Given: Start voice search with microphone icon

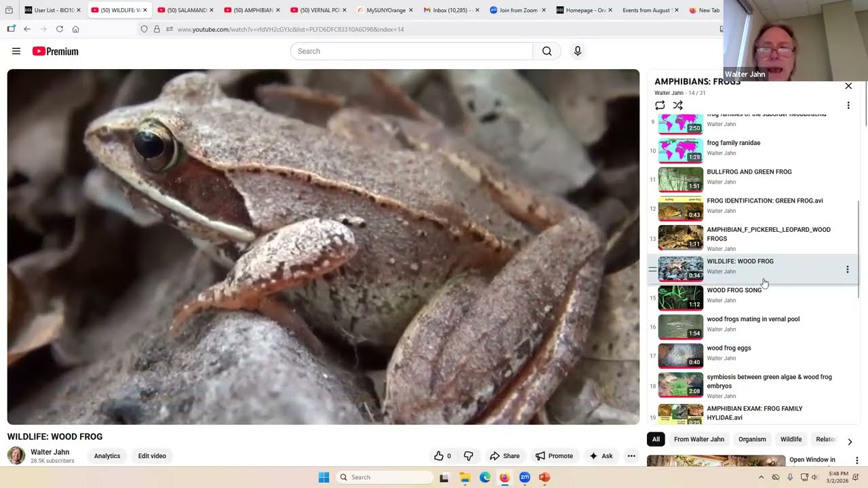Looking at the screenshot, I should point(578,51).
